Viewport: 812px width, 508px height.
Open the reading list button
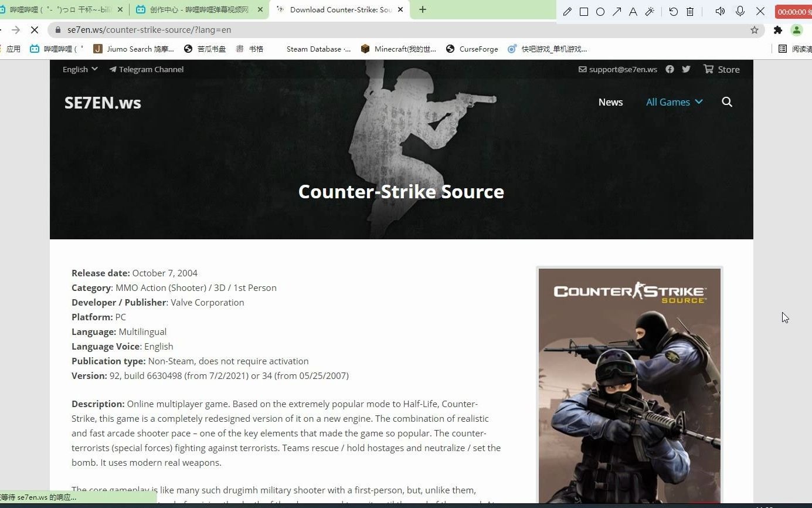point(794,49)
